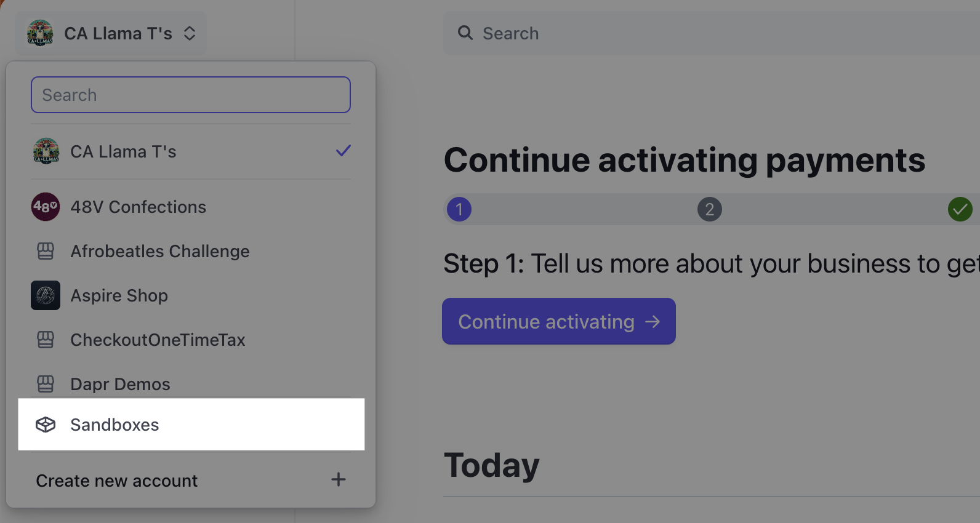Click the Afrobeatles Challenge storefront icon
Viewport: 980px width, 523px height.
click(x=46, y=251)
